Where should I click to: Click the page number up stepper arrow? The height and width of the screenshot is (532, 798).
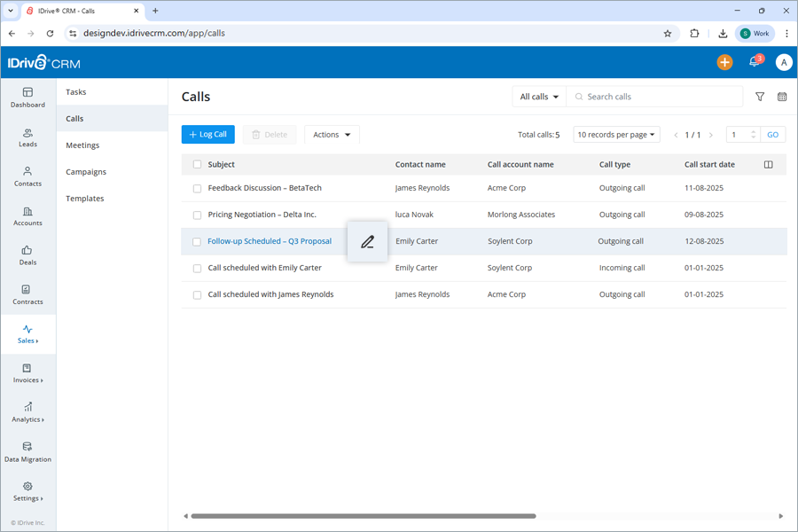point(753,130)
